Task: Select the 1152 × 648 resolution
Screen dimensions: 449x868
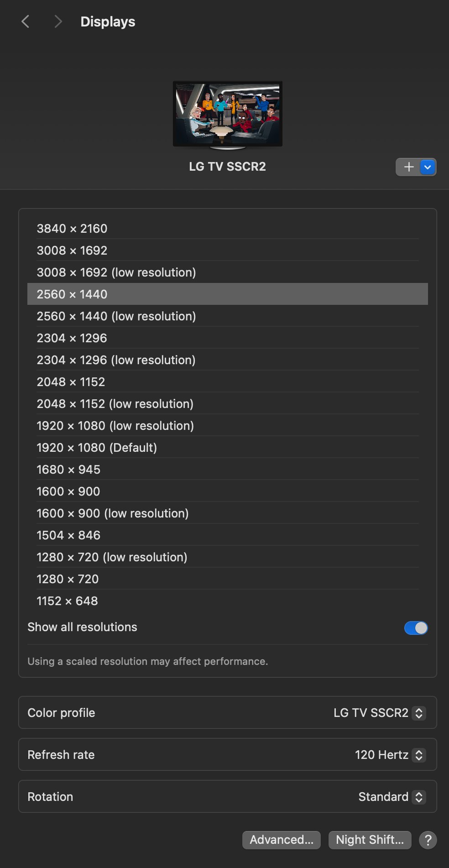Action: (x=68, y=601)
